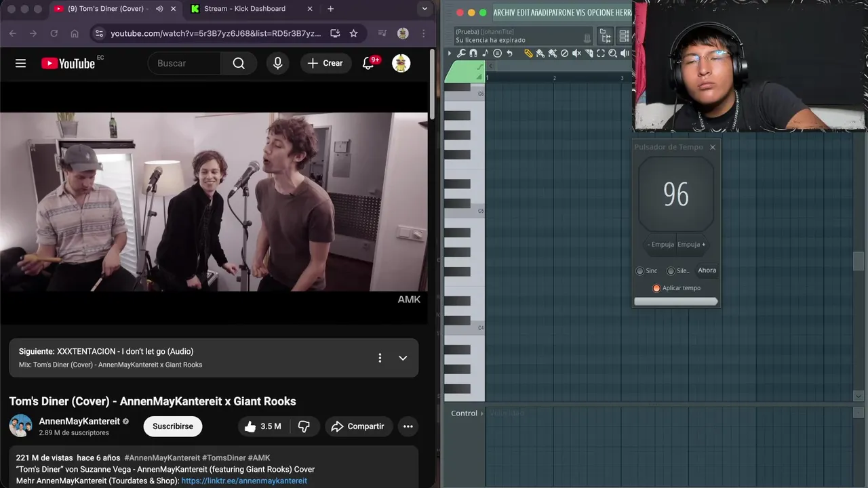Toggle the magnet snap option in piano roll
The image size is (868, 488).
coord(473,53)
